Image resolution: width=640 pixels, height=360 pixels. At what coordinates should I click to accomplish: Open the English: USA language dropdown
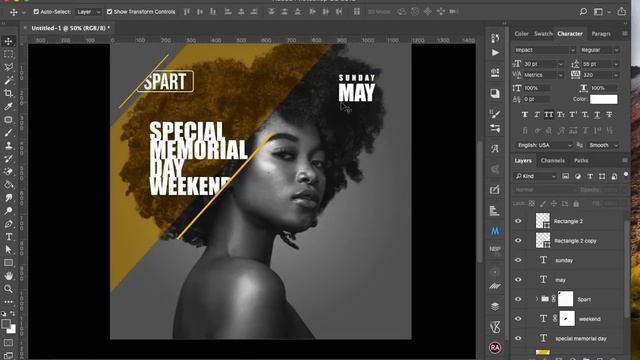point(544,145)
